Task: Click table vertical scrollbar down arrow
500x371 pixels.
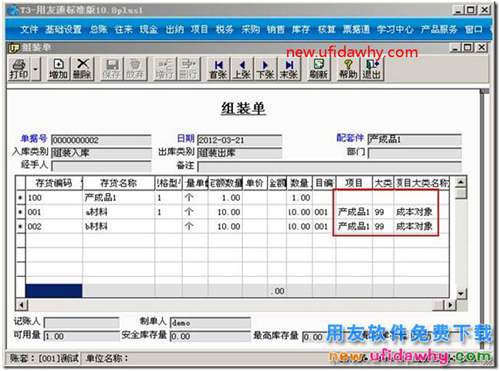Action: click(461, 293)
